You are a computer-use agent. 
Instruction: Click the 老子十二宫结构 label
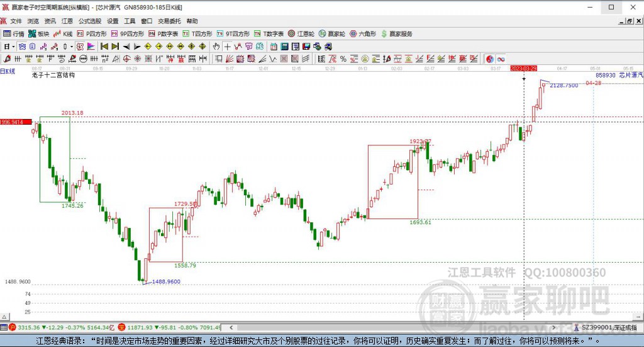[x=53, y=75]
